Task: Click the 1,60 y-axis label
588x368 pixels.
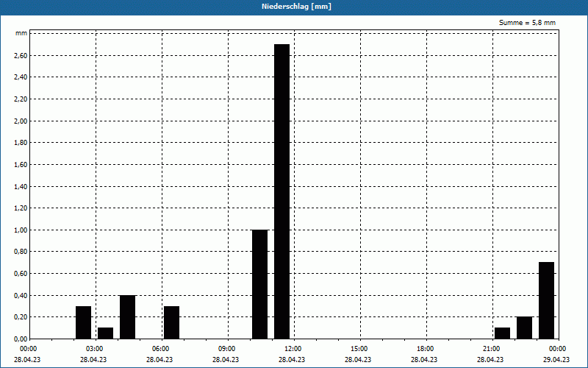Action: point(21,164)
